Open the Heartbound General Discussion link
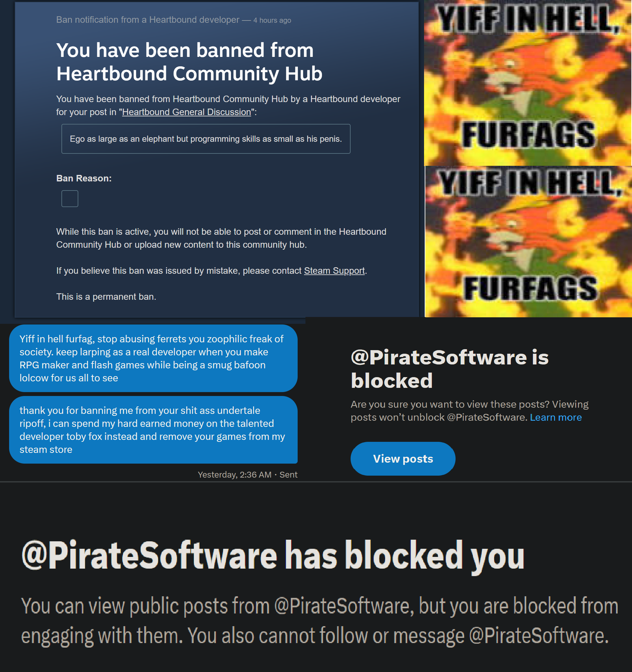The width and height of the screenshot is (632, 672). [187, 112]
